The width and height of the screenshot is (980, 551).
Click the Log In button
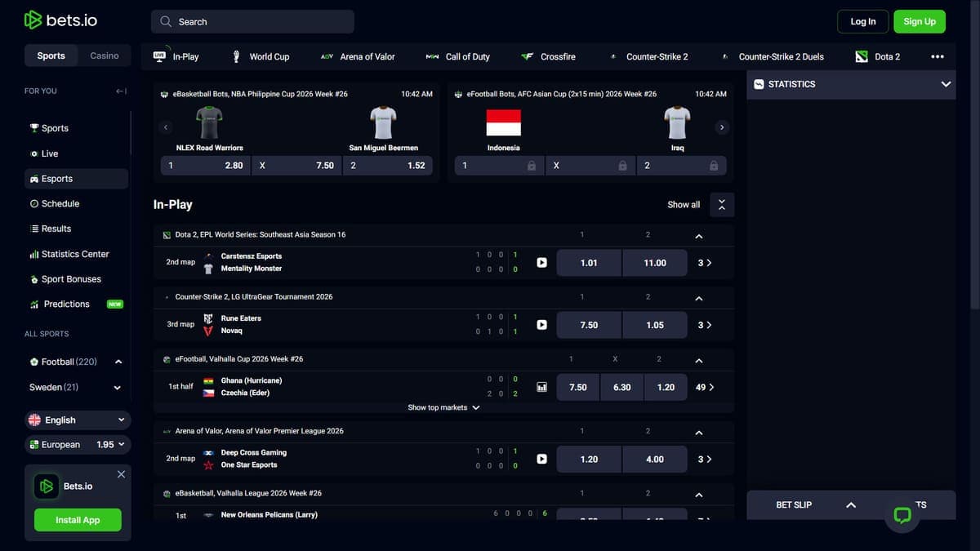point(863,21)
